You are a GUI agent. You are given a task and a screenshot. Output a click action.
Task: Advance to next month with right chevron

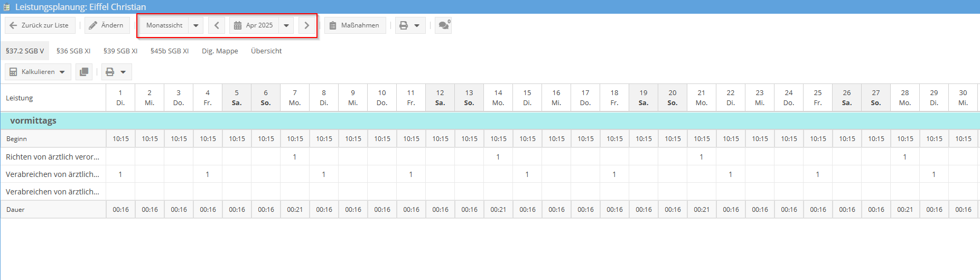[306, 25]
